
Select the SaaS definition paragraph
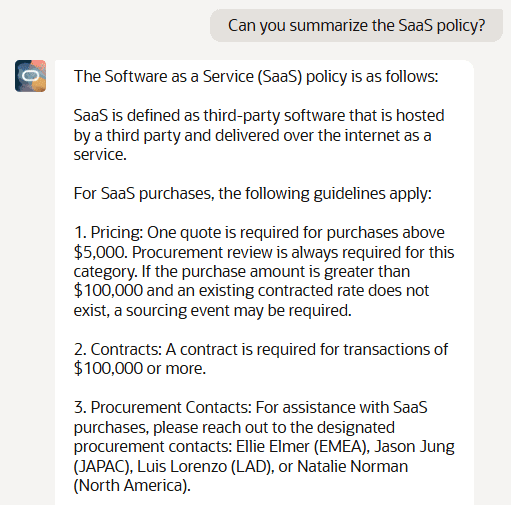click(259, 135)
